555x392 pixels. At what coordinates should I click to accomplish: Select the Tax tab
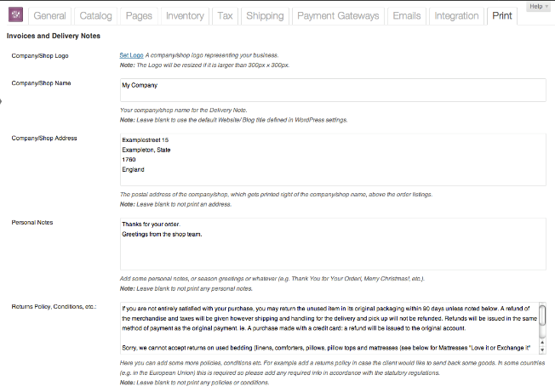click(225, 16)
